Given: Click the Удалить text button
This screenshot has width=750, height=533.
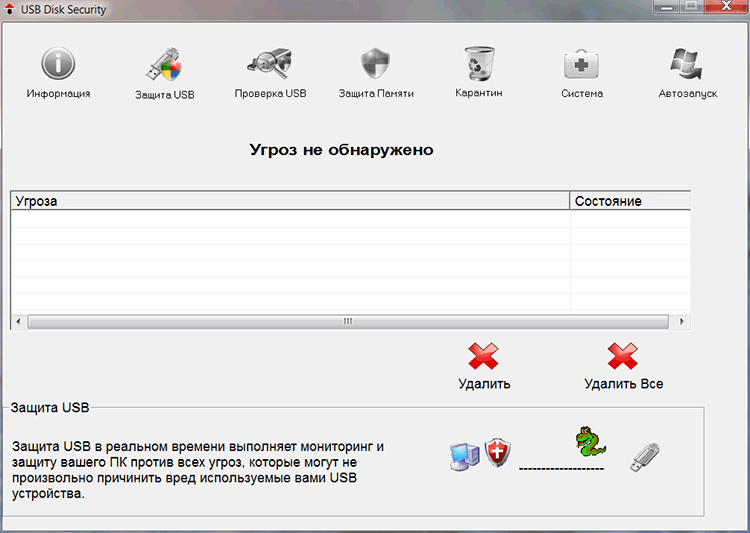Looking at the screenshot, I should [x=484, y=384].
